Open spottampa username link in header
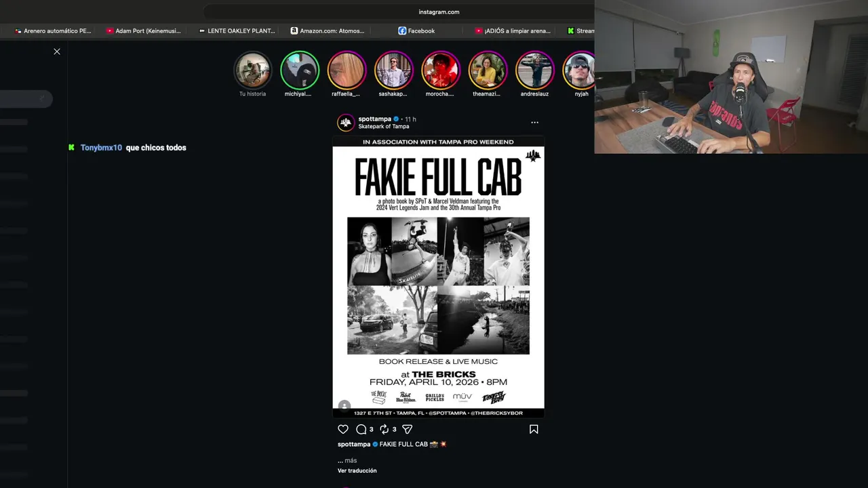This screenshot has width=868, height=488. point(375,119)
